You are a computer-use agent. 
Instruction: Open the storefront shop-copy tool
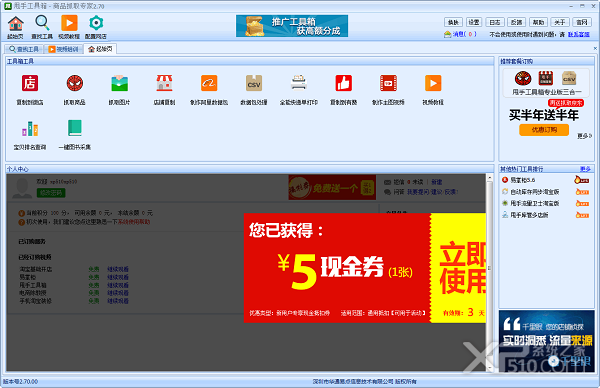[164, 83]
